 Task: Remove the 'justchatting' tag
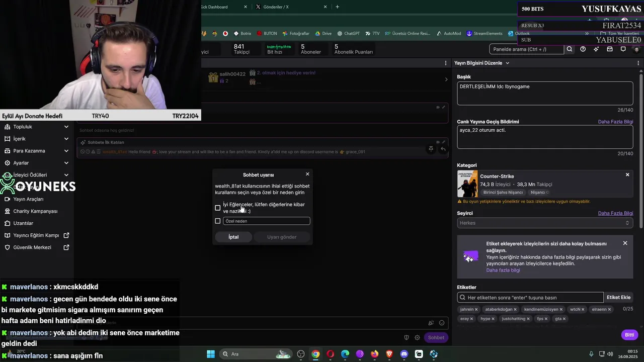(528, 319)
